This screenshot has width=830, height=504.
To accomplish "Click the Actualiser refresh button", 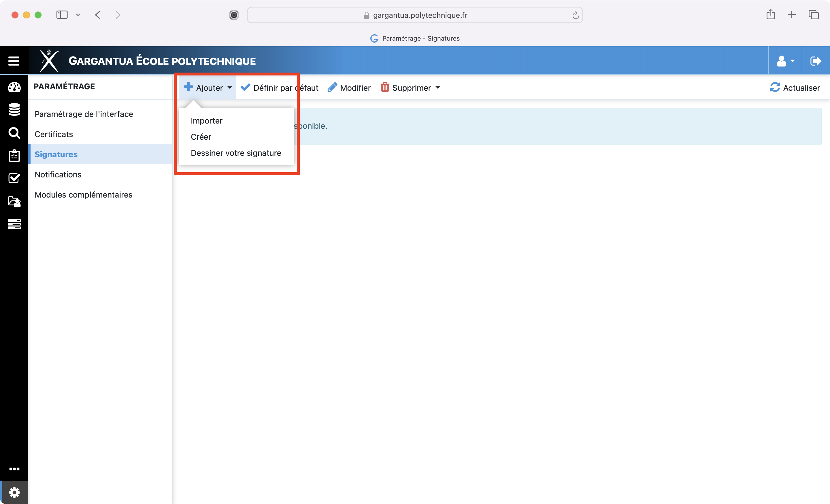I will coord(795,88).
